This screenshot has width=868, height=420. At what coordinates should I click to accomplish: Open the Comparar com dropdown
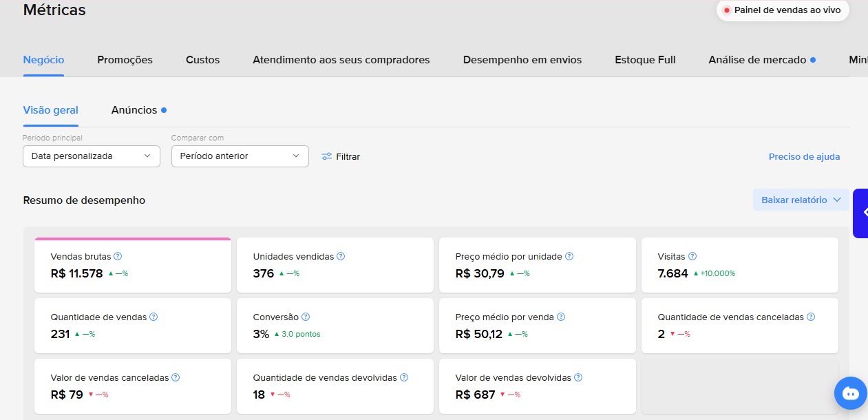click(240, 156)
